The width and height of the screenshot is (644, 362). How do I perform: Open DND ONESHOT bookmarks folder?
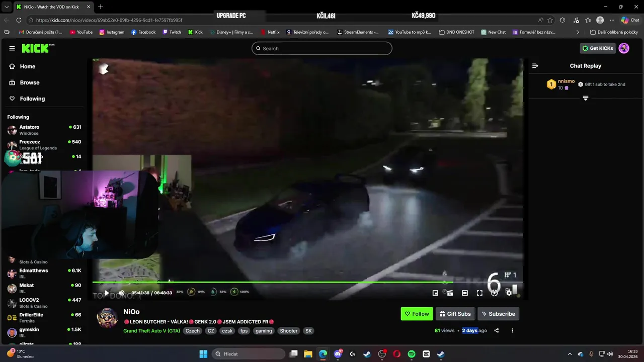coord(456,32)
